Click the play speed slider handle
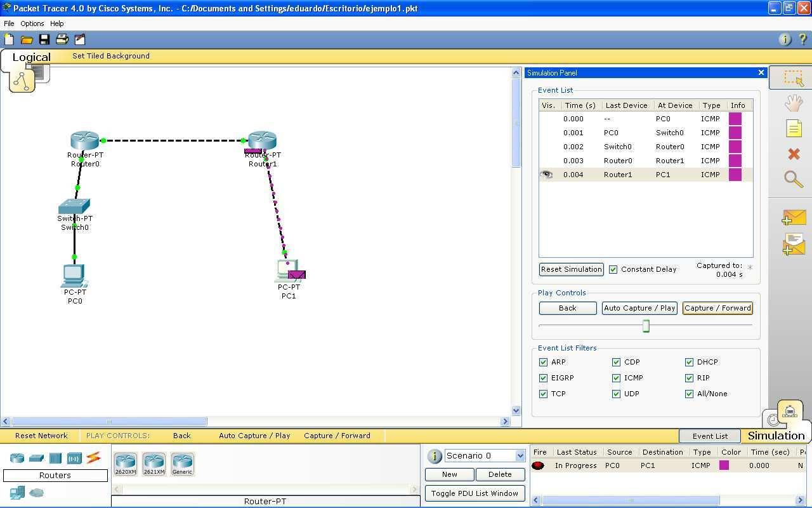Viewport: 812px width, 508px height. point(646,326)
